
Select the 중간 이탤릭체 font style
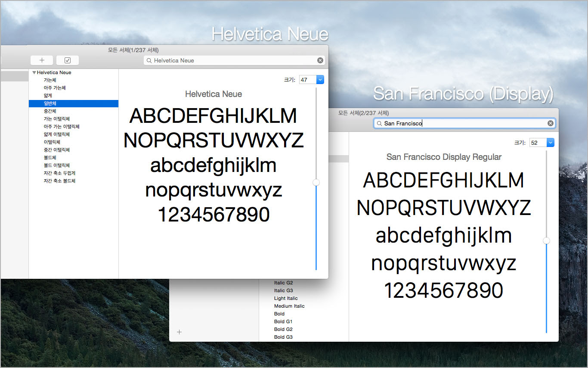(x=56, y=150)
